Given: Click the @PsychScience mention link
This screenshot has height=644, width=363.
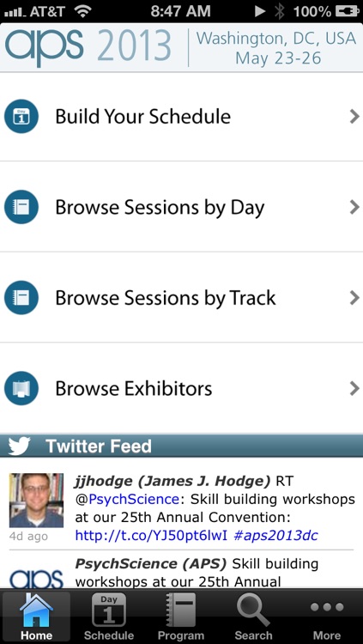Looking at the screenshot, I should pos(127,500).
